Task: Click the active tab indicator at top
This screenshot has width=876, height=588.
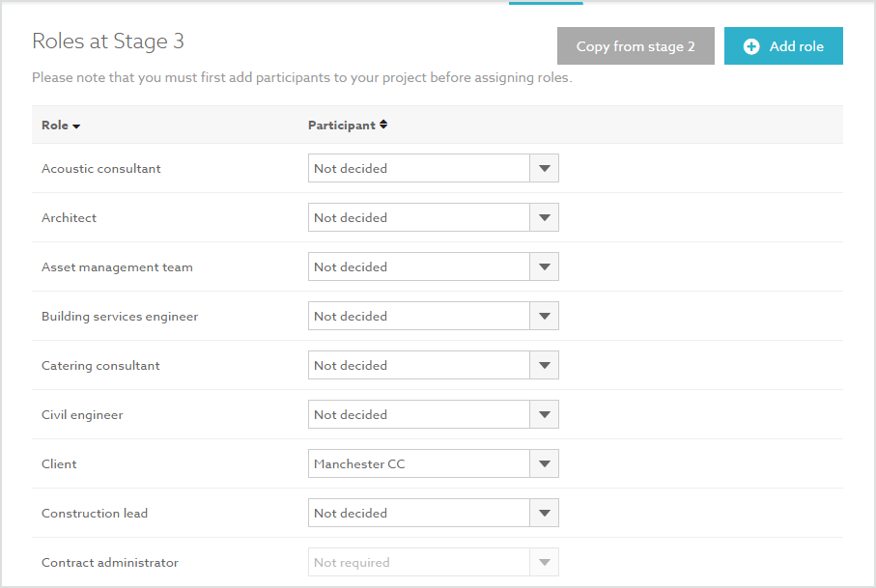Action: (546, 3)
